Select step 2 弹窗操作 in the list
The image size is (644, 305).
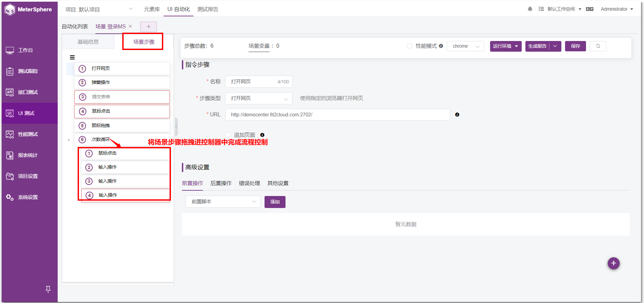122,82
